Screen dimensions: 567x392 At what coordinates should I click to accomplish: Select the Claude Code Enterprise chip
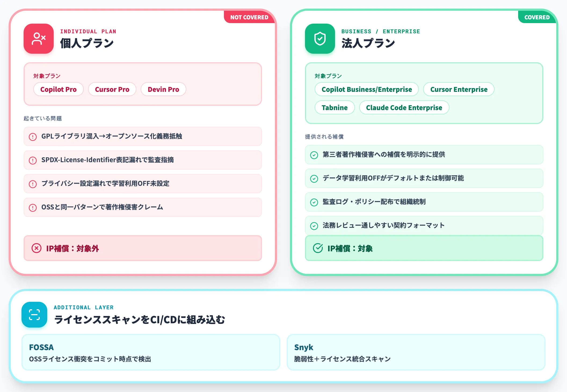tap(404, 107)
